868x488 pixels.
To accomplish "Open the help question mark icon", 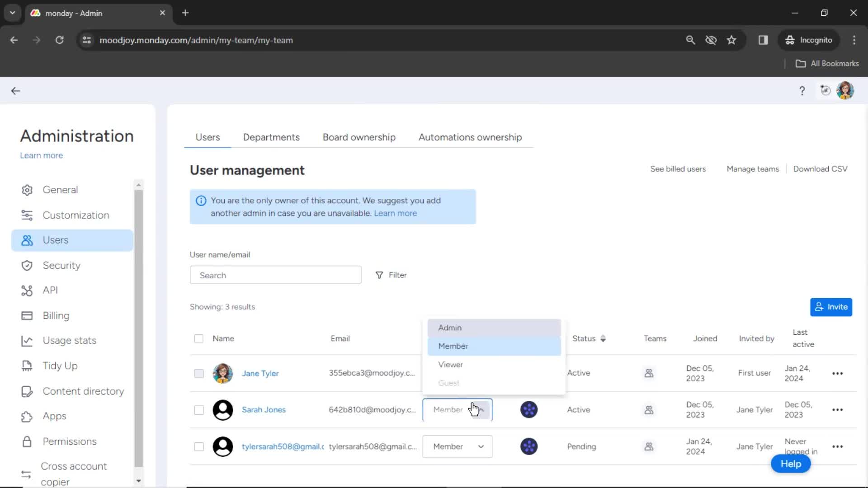I will 802,91.
